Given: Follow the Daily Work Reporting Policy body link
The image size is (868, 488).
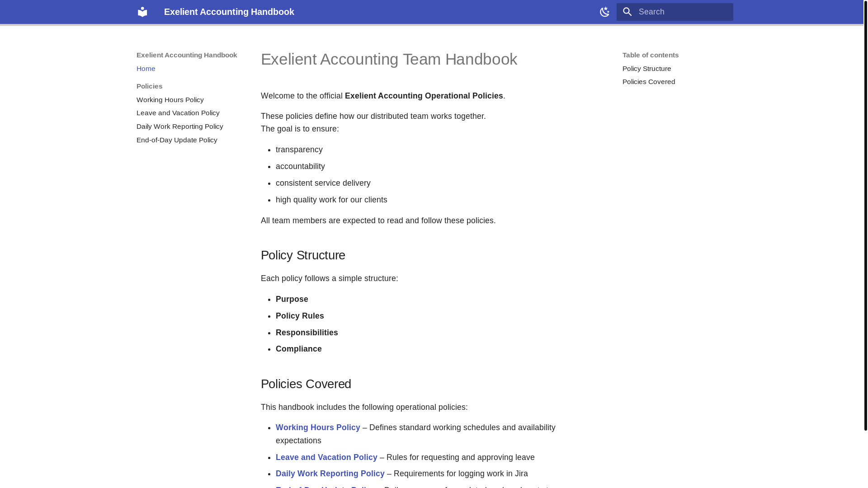Looking at the screenshot, I should tap(330, 474).
